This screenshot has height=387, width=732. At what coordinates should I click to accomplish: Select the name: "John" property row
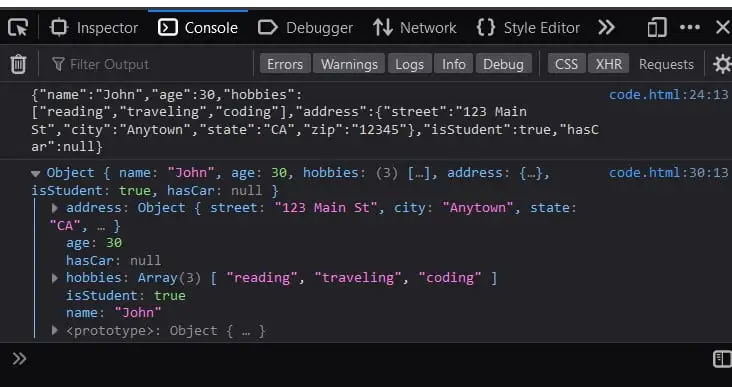click(113, 313)
